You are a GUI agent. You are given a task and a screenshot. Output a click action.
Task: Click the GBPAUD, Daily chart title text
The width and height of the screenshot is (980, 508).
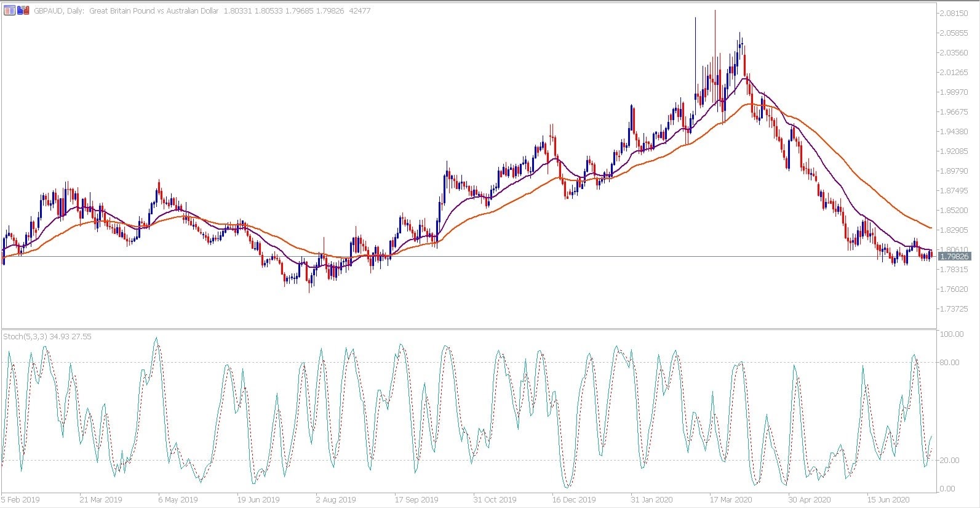[x=59, y=11]
